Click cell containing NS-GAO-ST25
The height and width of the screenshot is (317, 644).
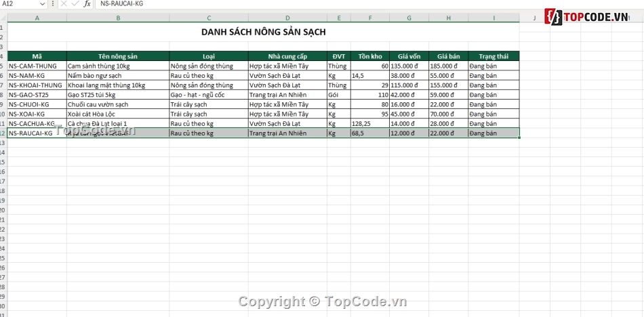click(37, 95)
